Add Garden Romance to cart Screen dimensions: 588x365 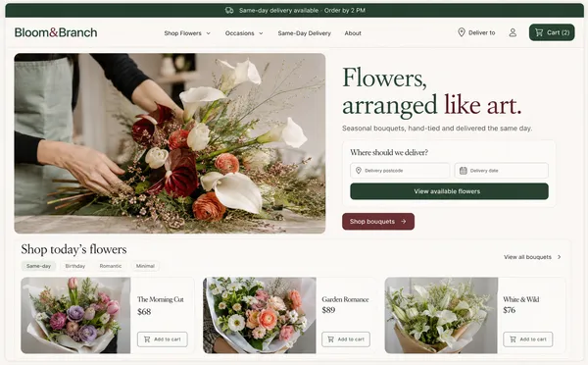click(346, 339)
